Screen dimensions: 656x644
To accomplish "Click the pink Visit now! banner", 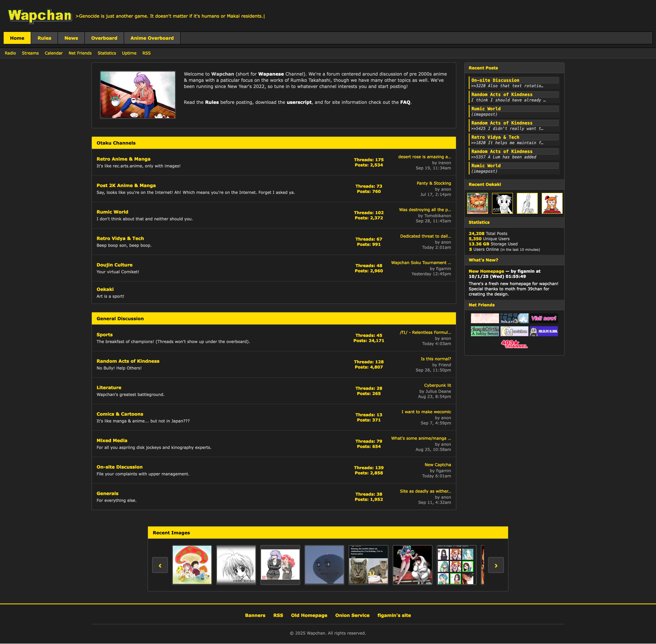I will (544, 318).
